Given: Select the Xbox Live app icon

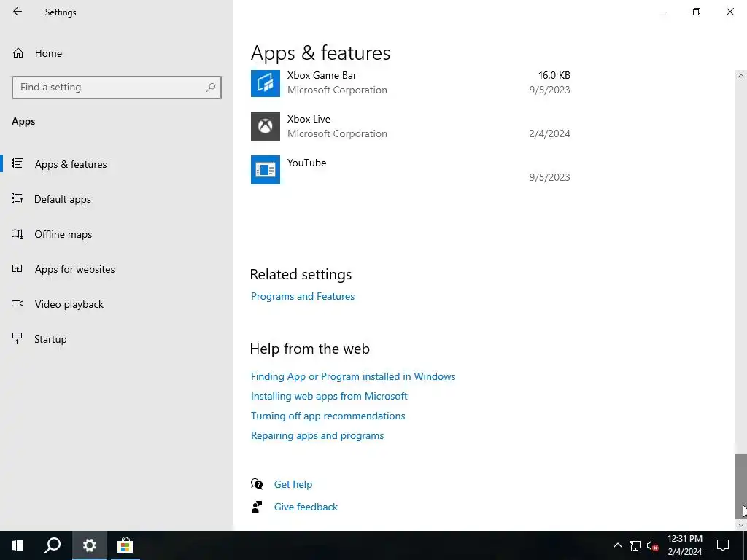Looking at the screenshot, I should pyautogui.click(x=266, y=126).
